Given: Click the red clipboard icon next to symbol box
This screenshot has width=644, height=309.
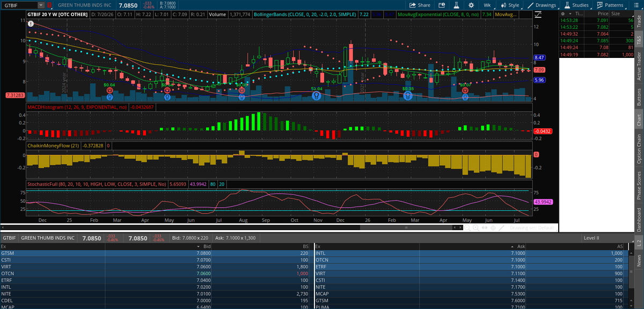Looking at the screenshot, I should (x=49, y=5).
